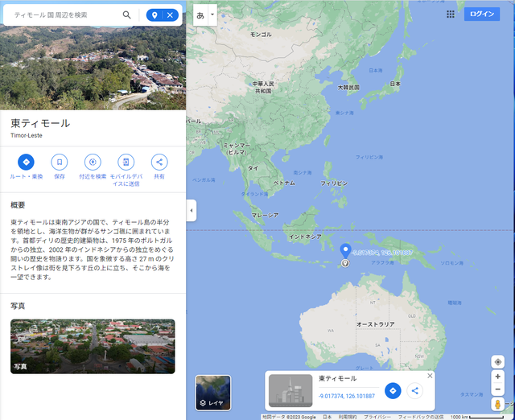Click the gray marker below the pin
Screen dimensions: 515x420
[x=345, y=263]
